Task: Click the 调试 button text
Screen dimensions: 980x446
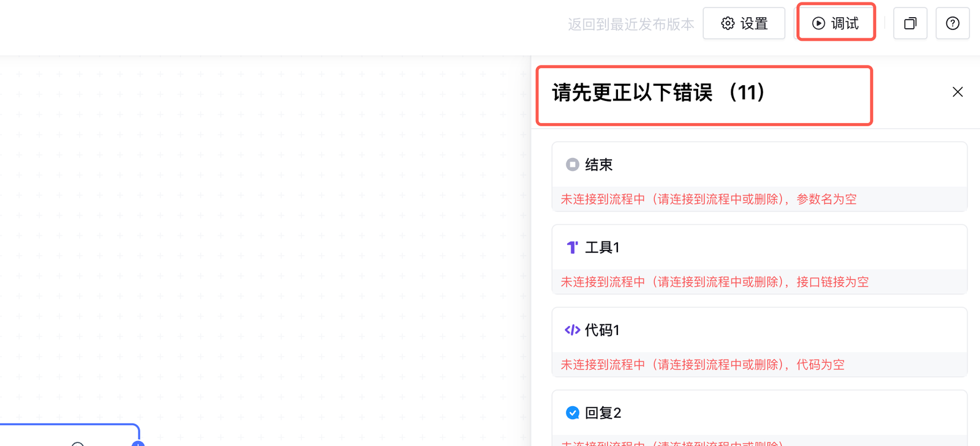Action: [845, 23]
